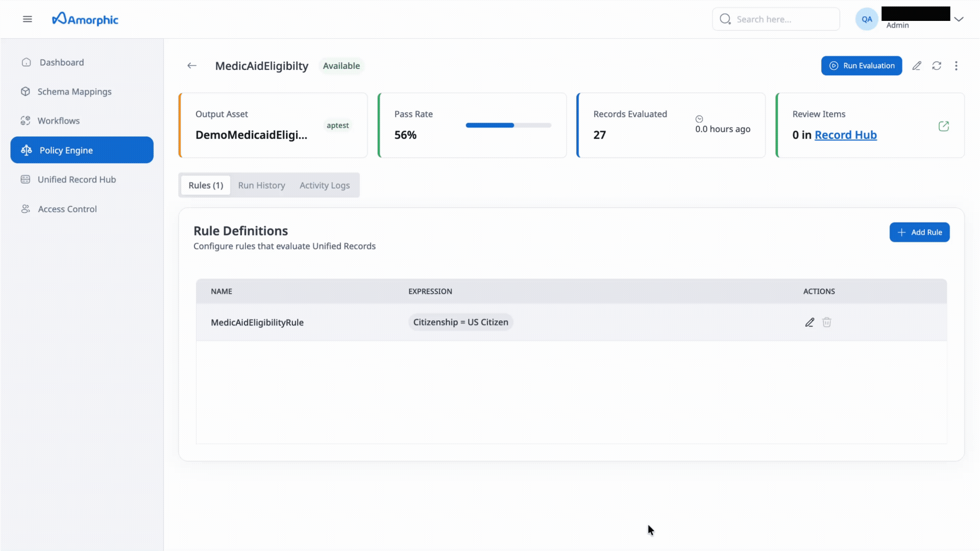The width and height of the screenshot is (980, 551).
Task: Open the Review Items external link icon
Action: [943, 126]
